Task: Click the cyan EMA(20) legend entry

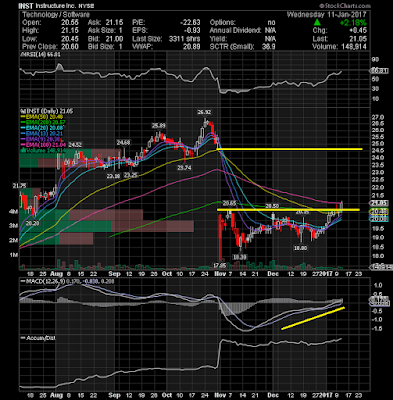Action: [43, 127]
